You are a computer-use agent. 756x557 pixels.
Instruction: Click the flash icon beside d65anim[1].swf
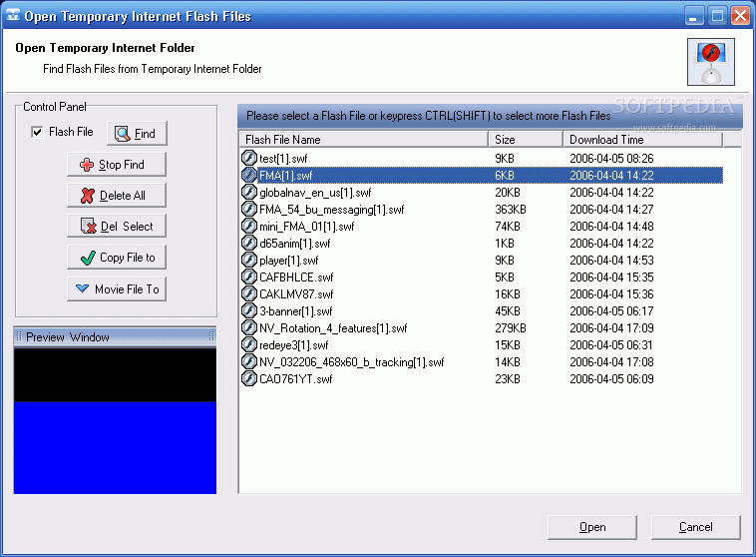pyautogui.click(x=248, y=243)
